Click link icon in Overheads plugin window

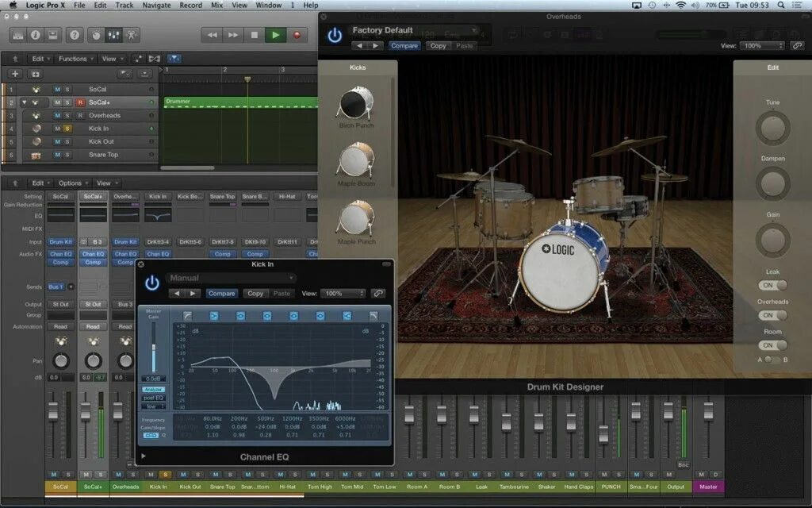click(798, 45)
